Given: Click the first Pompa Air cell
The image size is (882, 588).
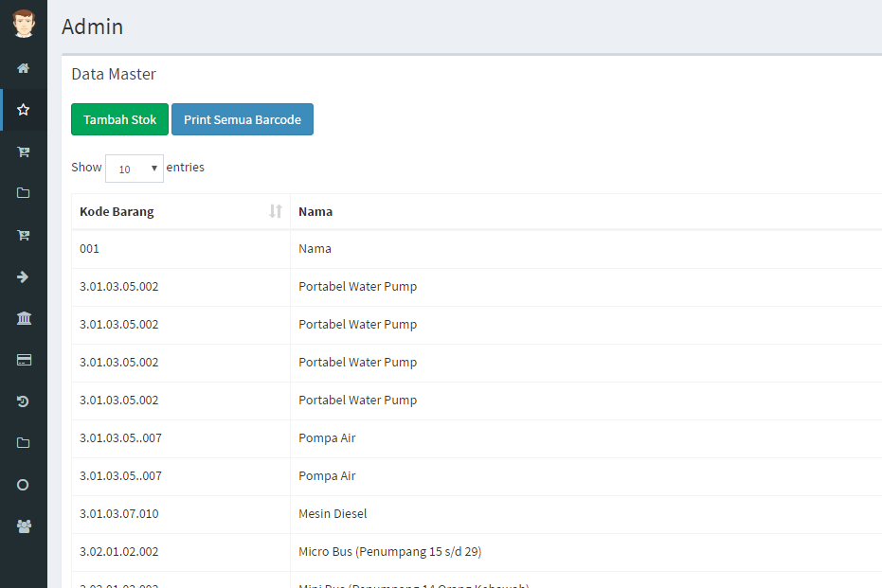Looking at the screenshot, I should tap(586, 438).
